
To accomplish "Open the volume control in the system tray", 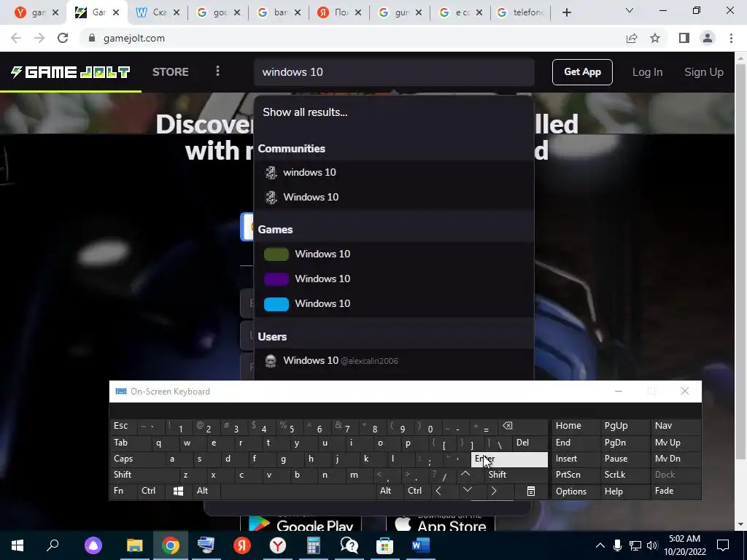I will (652, 545).
